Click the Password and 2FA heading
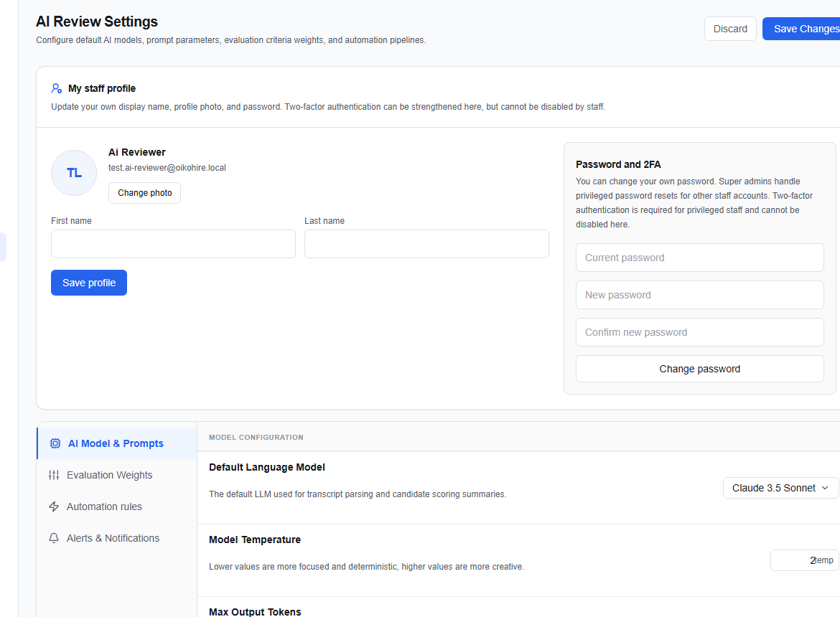 (x=618, y=164)
